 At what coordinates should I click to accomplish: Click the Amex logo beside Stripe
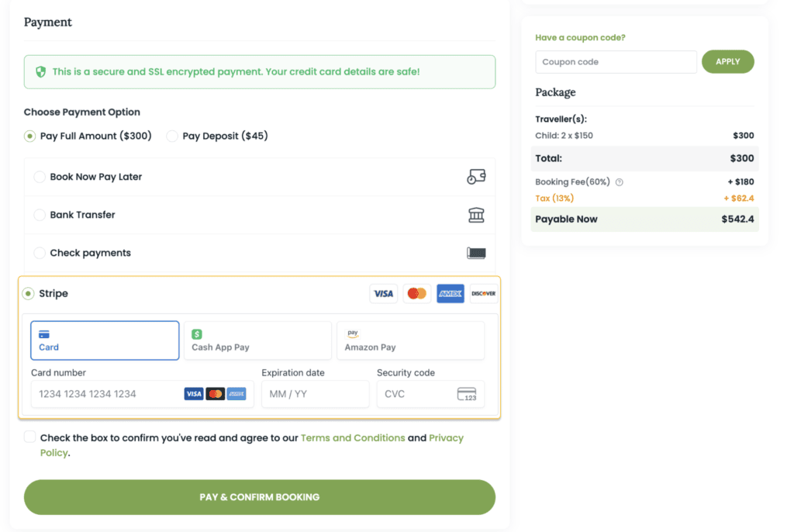tap(451, 293)
